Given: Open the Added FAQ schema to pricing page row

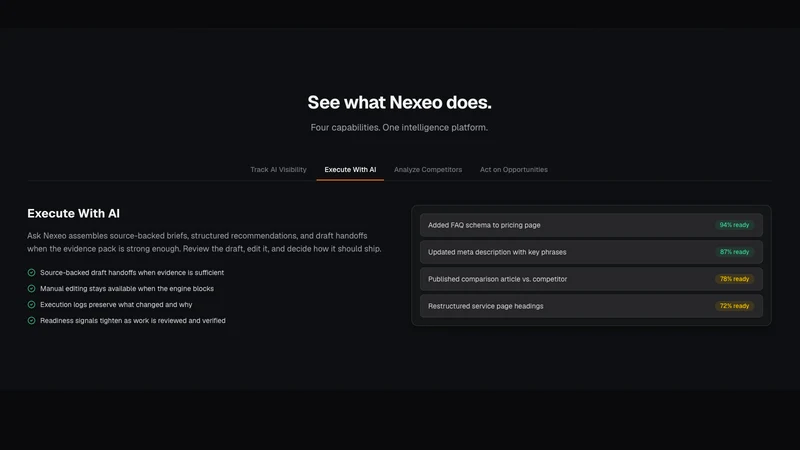Looking at the screenshot, I should coord(591,225).
